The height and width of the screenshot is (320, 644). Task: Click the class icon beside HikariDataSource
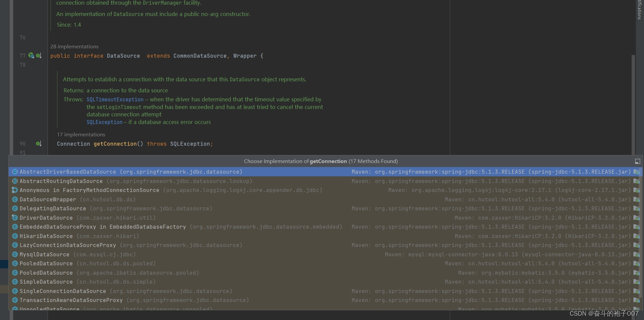click(15, 236)
